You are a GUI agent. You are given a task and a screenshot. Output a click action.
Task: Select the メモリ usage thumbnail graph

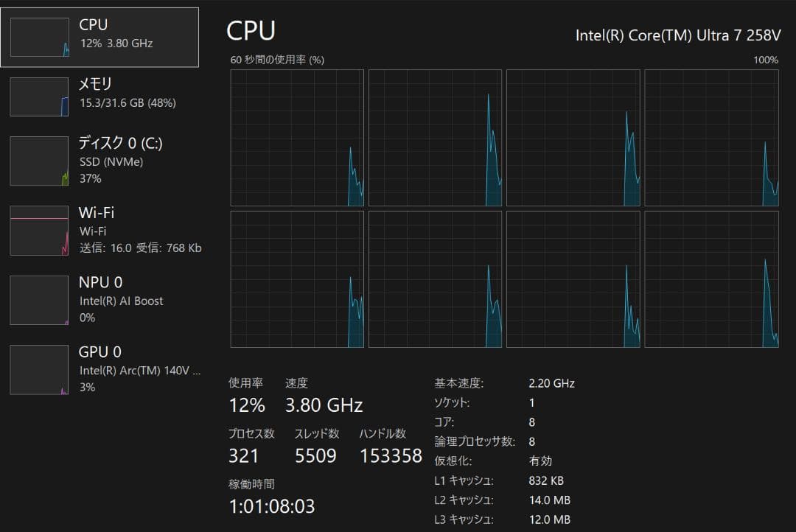(x=40, y=97)
